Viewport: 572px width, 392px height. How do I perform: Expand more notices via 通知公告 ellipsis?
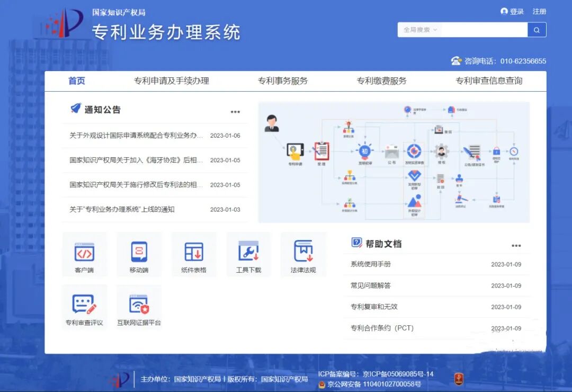235,111
